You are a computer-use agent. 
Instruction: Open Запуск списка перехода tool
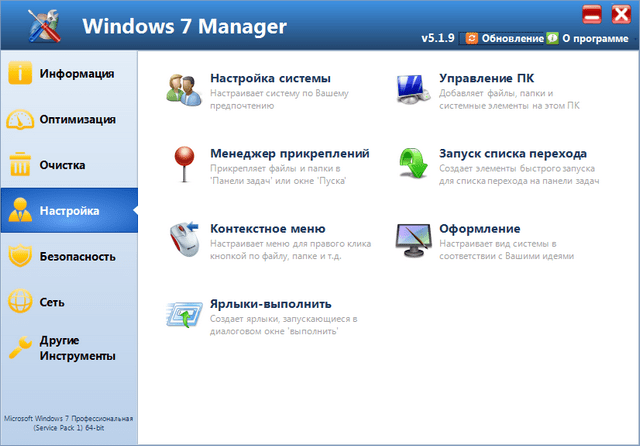[x=513, y=153]
